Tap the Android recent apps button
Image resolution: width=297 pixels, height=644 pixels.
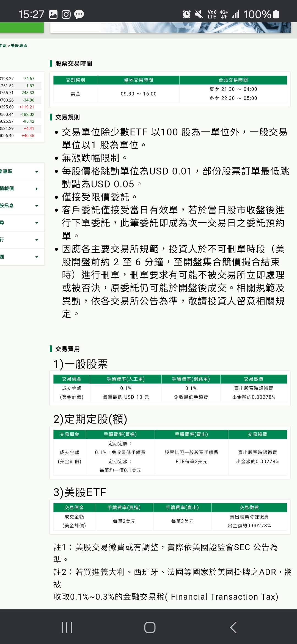point(67,627)
